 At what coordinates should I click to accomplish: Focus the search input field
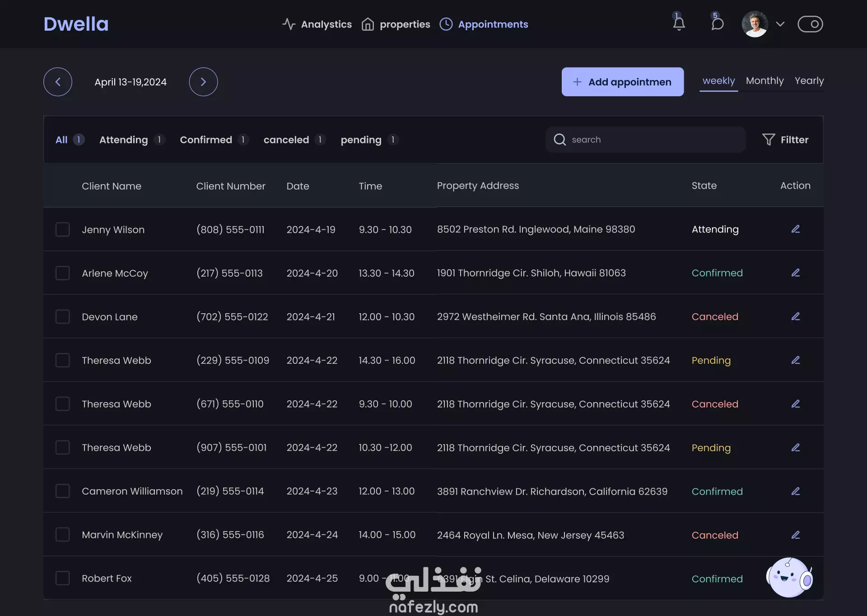[650, 139]
